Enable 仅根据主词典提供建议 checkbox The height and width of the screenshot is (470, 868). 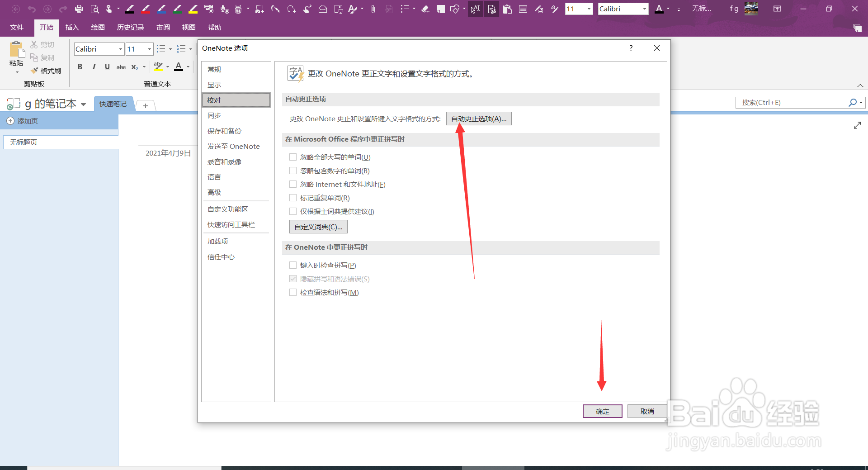pyautogui.click(x=293, y=211)
